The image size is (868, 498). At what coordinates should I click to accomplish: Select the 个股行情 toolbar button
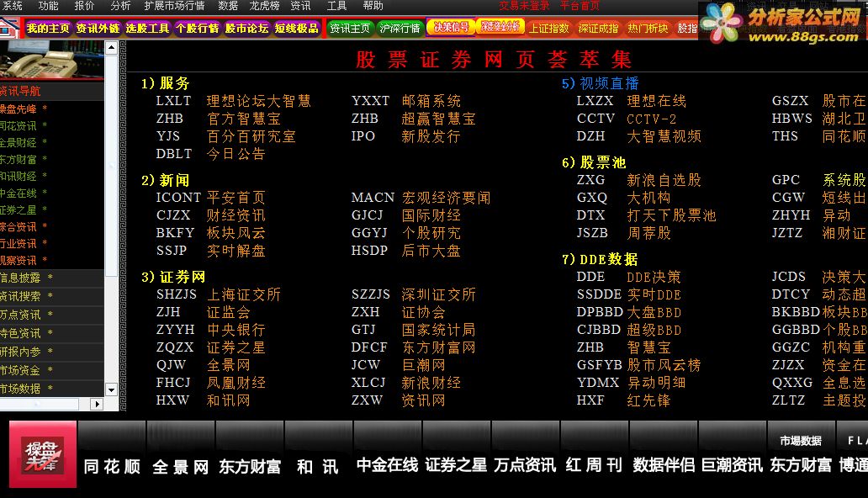pyautogui.click(x=197, y=29)
